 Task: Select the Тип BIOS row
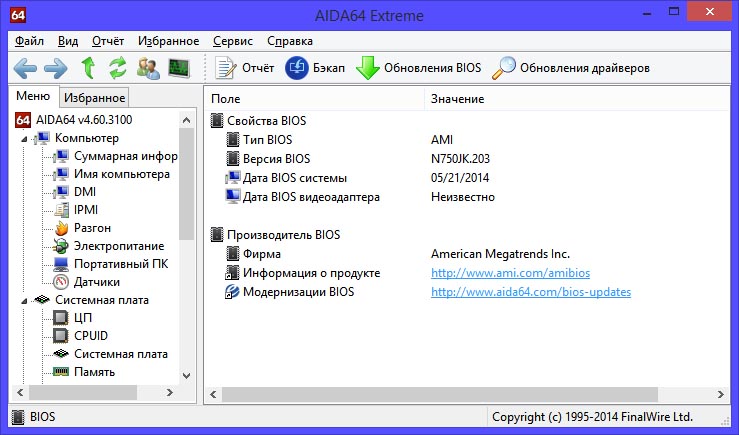coord(259,140)
